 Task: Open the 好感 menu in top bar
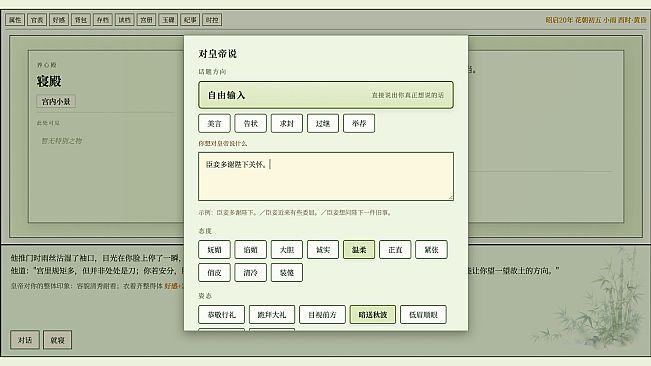(x=59, y=20)
